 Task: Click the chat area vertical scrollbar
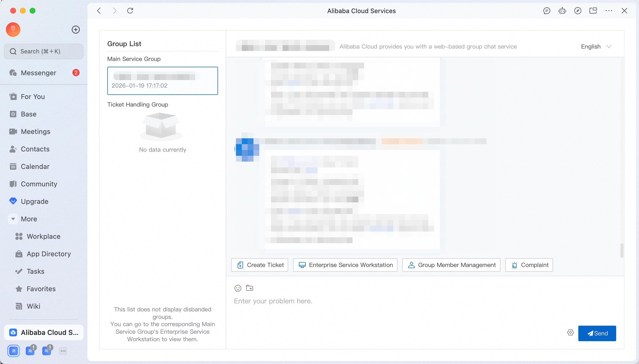[x=622, y=250]
